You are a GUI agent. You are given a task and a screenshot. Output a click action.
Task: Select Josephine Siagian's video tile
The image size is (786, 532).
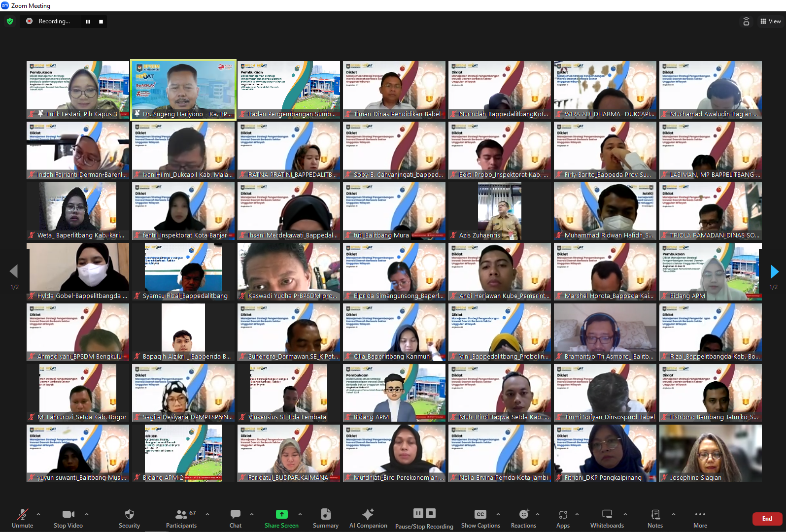pos(711,453)
